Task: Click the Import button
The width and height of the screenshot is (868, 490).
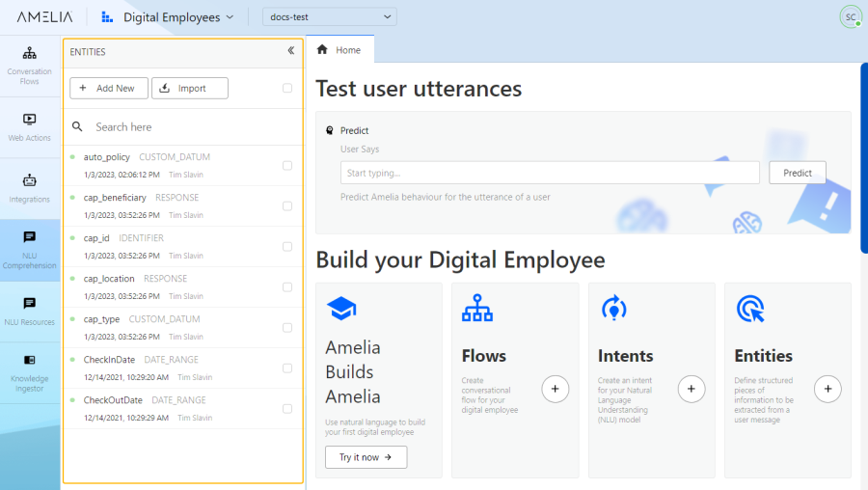Action: point(190,88)
